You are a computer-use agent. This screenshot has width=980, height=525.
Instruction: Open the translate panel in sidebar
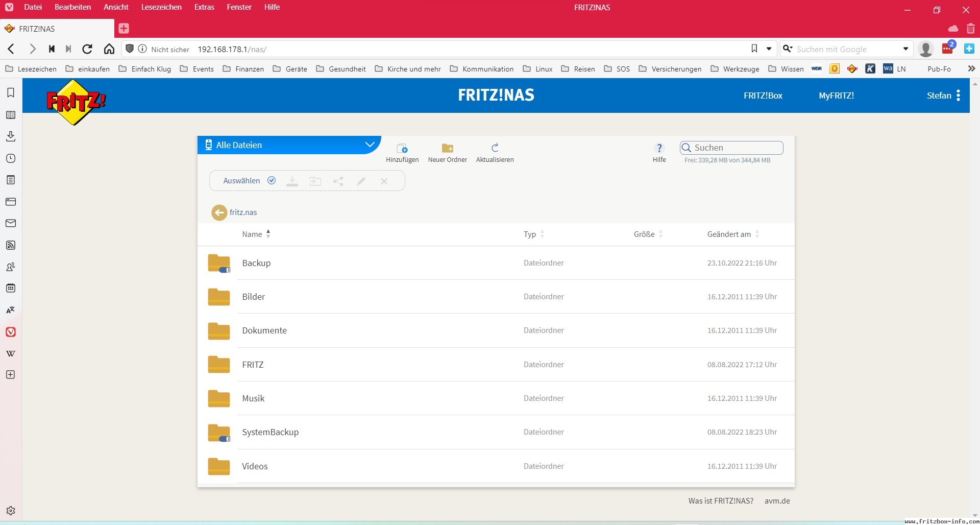point(11,310)
